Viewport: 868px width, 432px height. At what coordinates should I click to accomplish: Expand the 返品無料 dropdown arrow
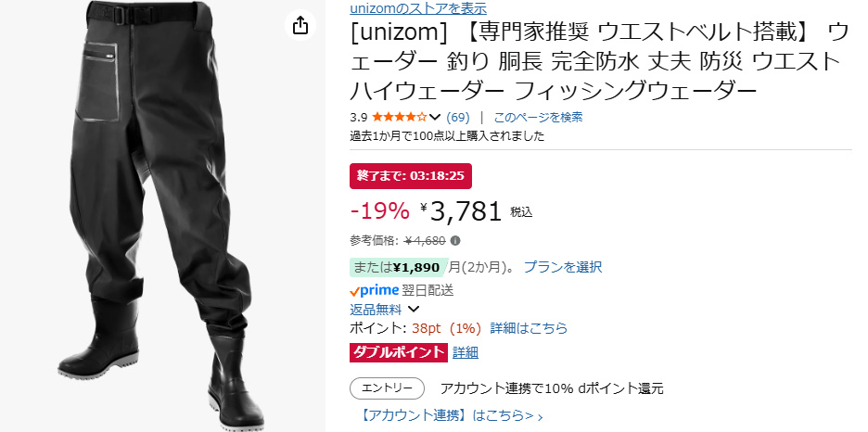point(414,309)
